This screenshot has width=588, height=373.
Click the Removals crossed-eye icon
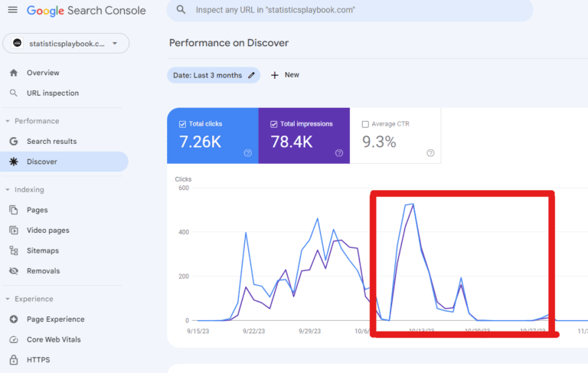(14, 271)
